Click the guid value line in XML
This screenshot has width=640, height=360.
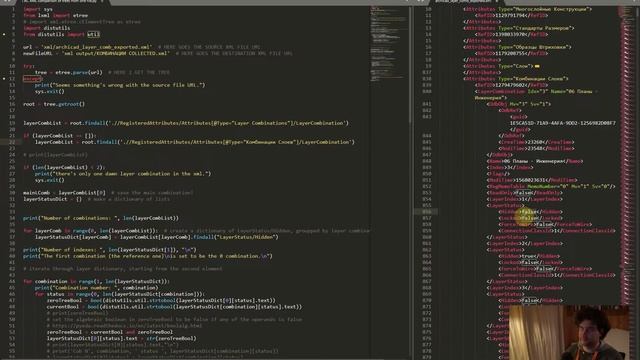click(562, 123)
